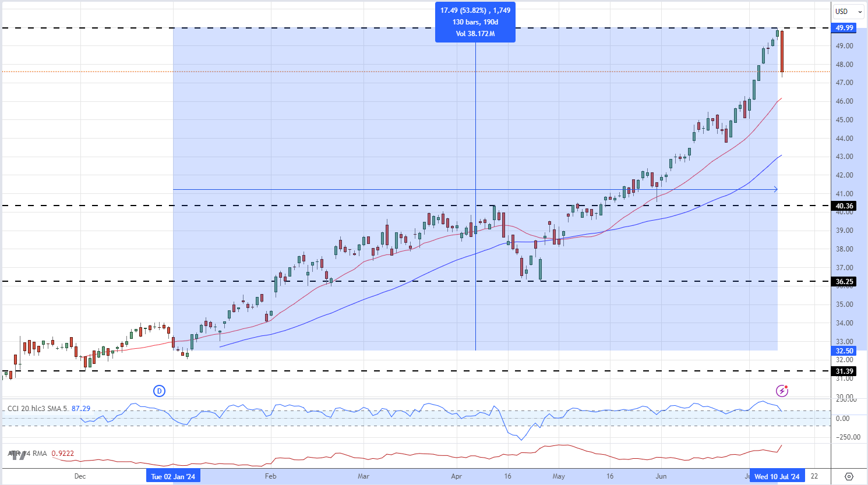Click the 45.00 price axis label
The height and width of the screenshot is (485, 868).
point(844,120)
